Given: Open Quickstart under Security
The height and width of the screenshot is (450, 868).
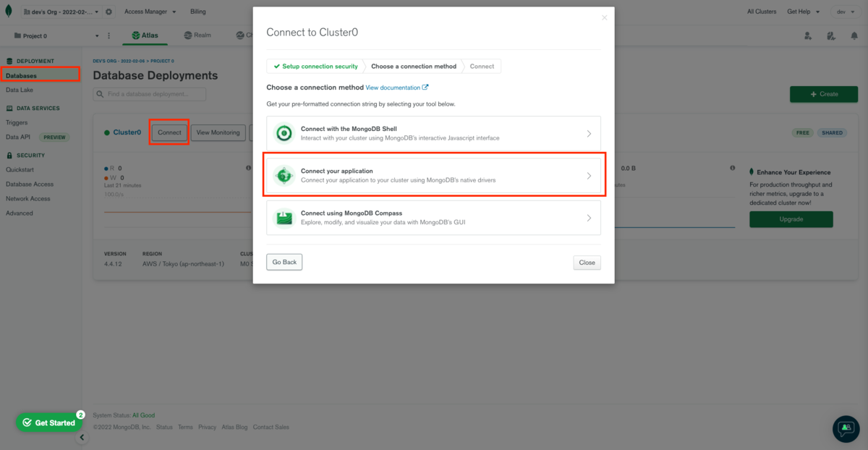Looking at the screenshot, I should tap(20, 169).
